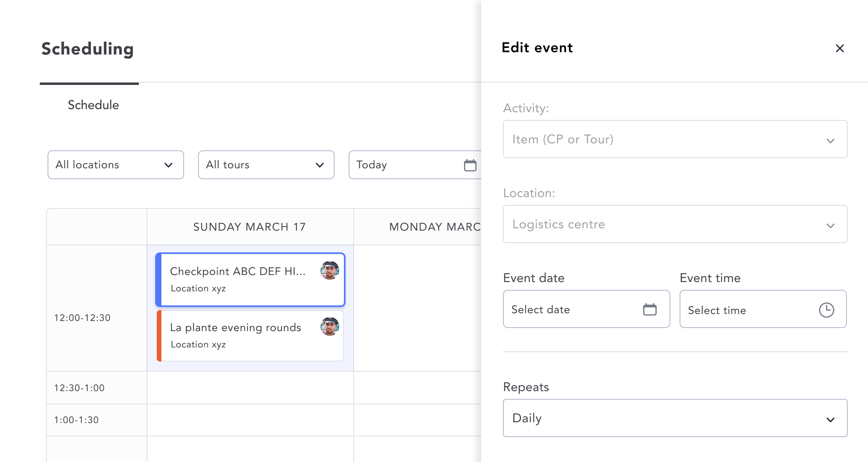Click the chevron in the Activity dropdown

pyautogui.click(x=830, y=141)
